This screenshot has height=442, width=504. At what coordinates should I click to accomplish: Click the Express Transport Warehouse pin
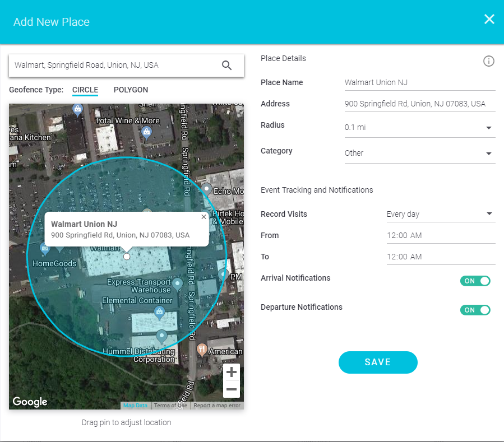(177, 284)
